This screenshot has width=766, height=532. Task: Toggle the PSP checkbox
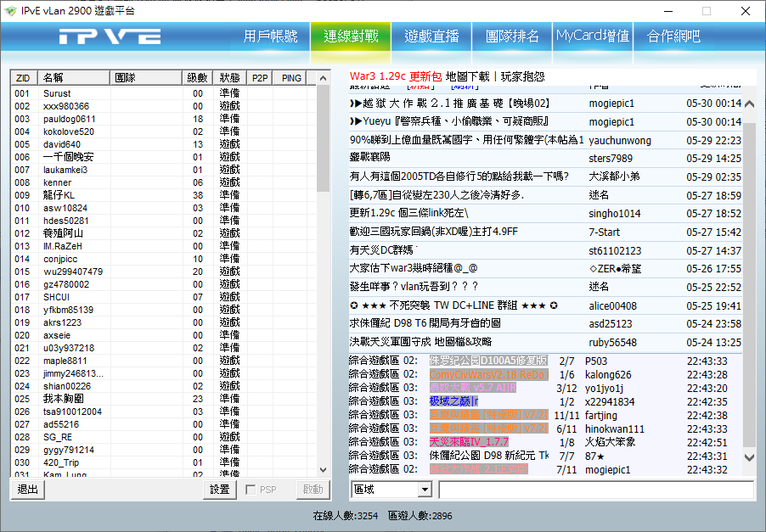coord(251,490)
